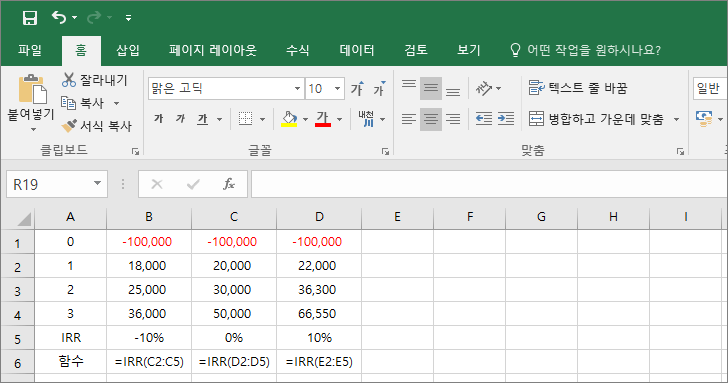Expand the 복사 dropdown arrow

coord(117,103)
